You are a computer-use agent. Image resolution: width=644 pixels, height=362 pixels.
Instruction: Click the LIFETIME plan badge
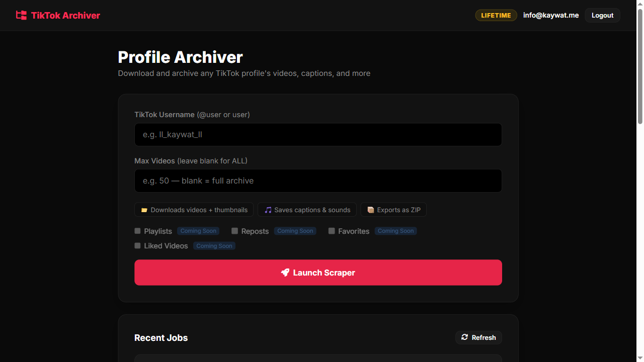click(x=496, y=15)
